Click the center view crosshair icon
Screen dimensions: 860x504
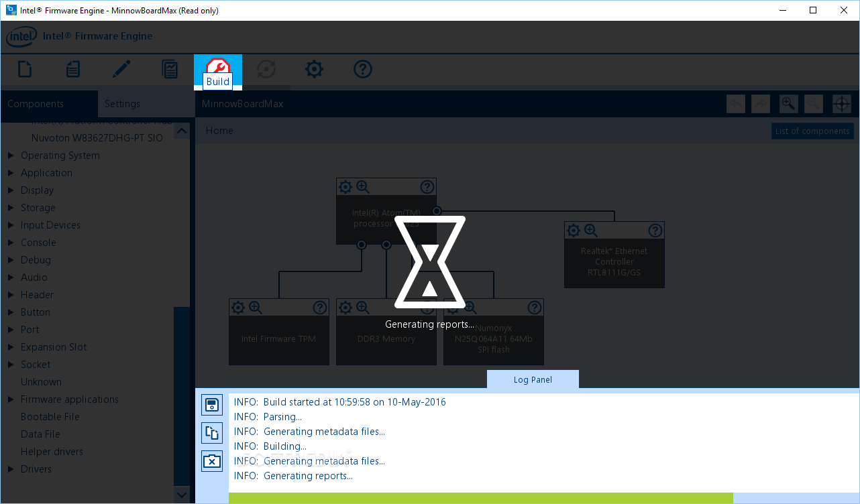842,104
